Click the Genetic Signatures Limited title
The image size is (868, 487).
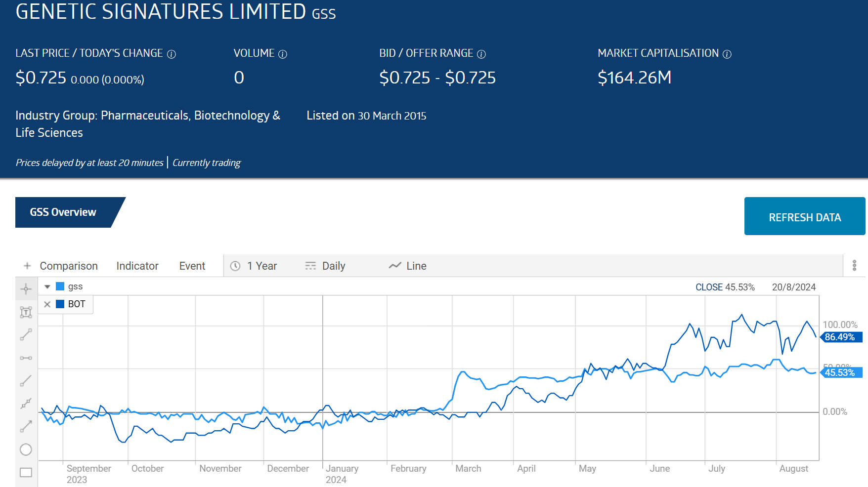161,11
